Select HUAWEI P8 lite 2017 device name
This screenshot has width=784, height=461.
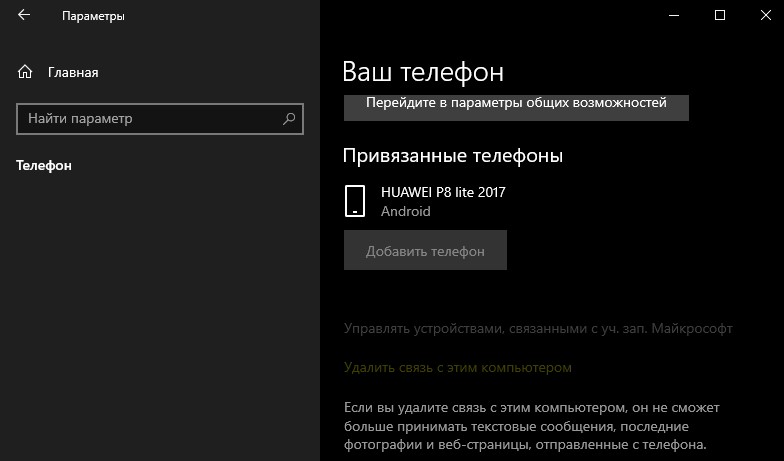click(x=443, y=192)
